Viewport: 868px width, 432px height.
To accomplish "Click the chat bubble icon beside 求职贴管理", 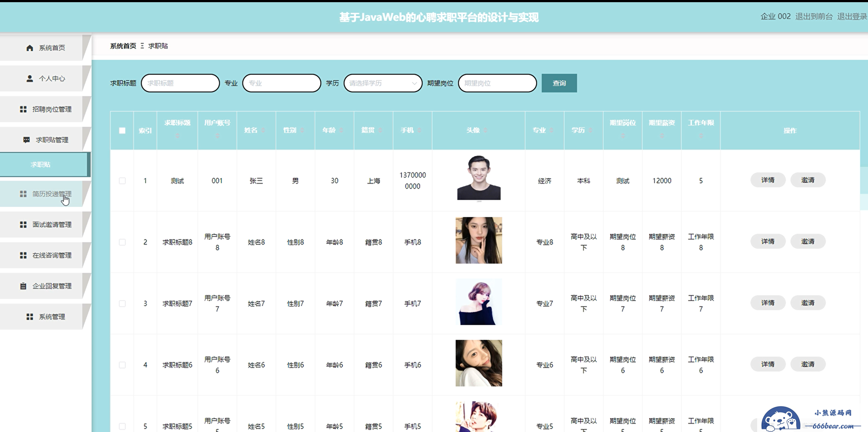I will pos(27,140).
